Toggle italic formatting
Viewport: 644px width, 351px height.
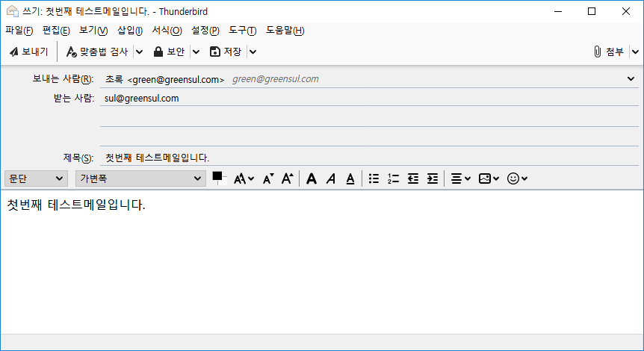(x=331, y=178)
